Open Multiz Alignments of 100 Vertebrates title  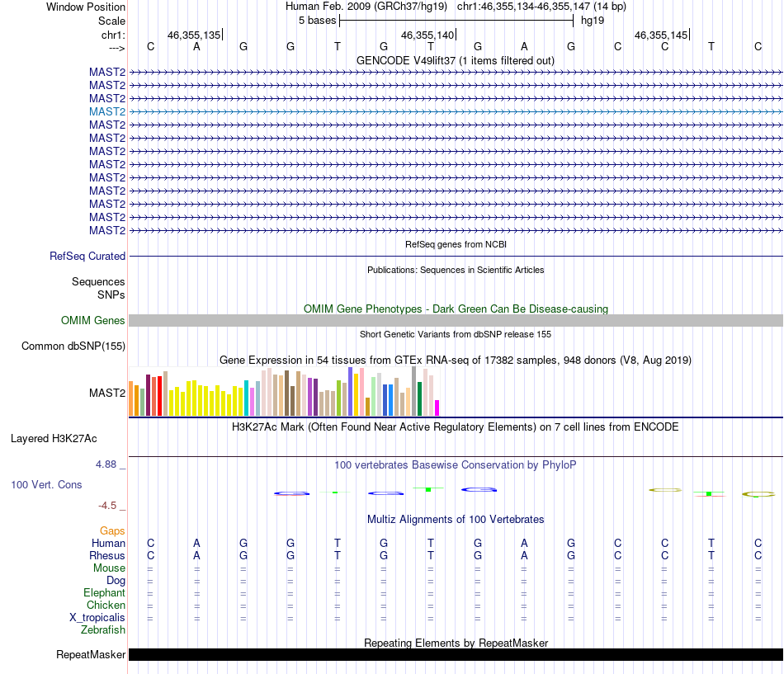[x=456, y=520]
